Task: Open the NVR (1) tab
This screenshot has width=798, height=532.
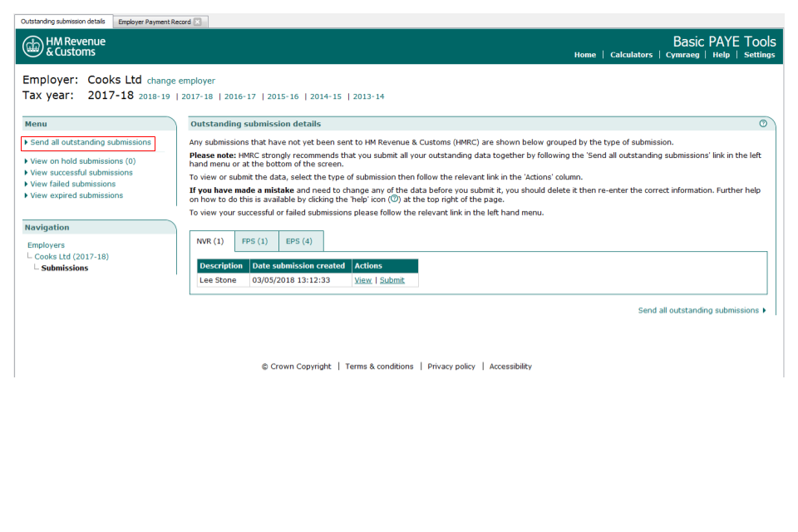Action: (x=210, y=241)
